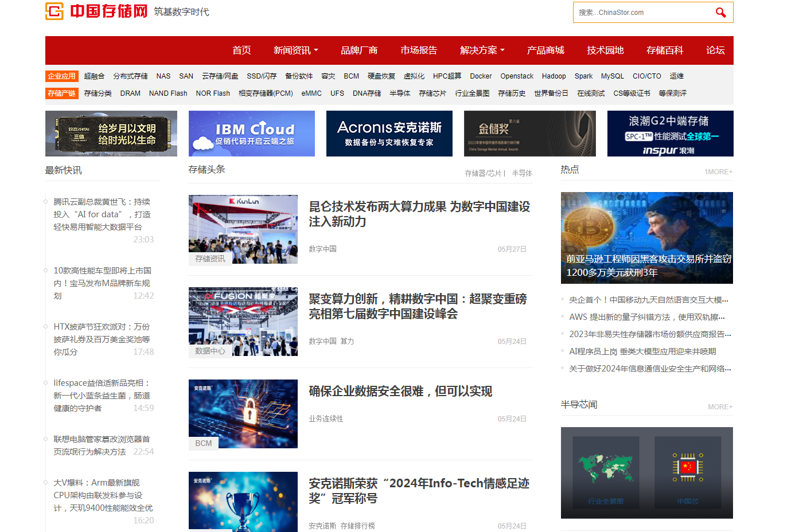Click the 数据中心 thumbnail label

point(210,351)
